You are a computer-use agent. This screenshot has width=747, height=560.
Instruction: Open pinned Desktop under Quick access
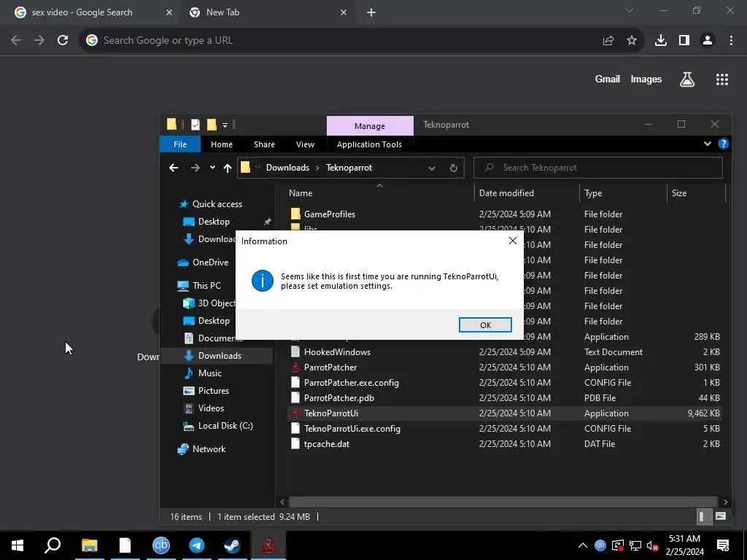214,222
